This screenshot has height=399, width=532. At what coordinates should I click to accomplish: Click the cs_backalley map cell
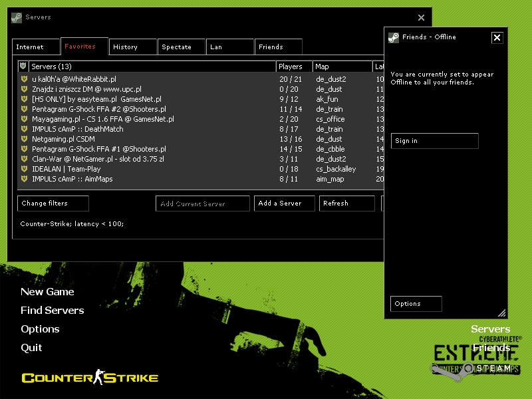(x=336, y=169)
